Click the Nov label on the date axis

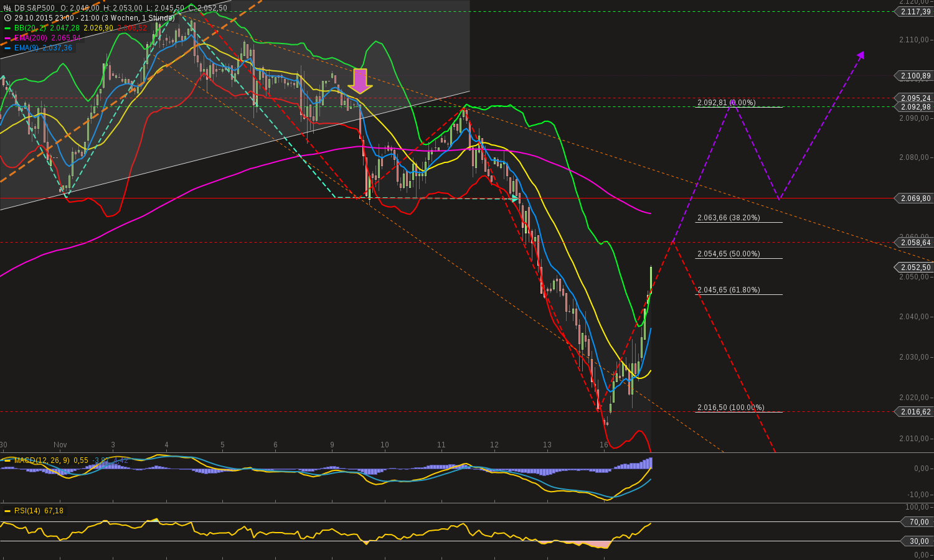point(60,445)
